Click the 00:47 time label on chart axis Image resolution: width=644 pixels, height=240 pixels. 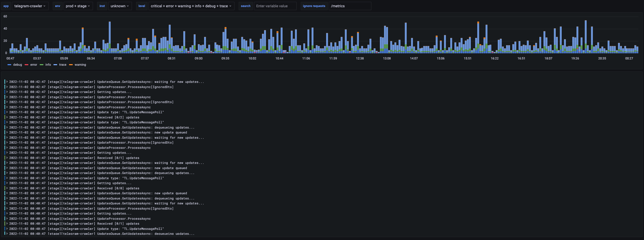10,58
